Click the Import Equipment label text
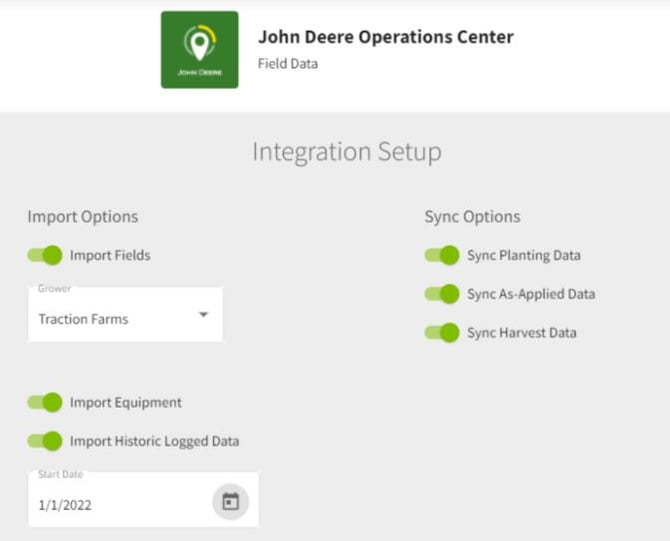Image resolution: width=670 pixels, height=541 pixels. point(126,402)
